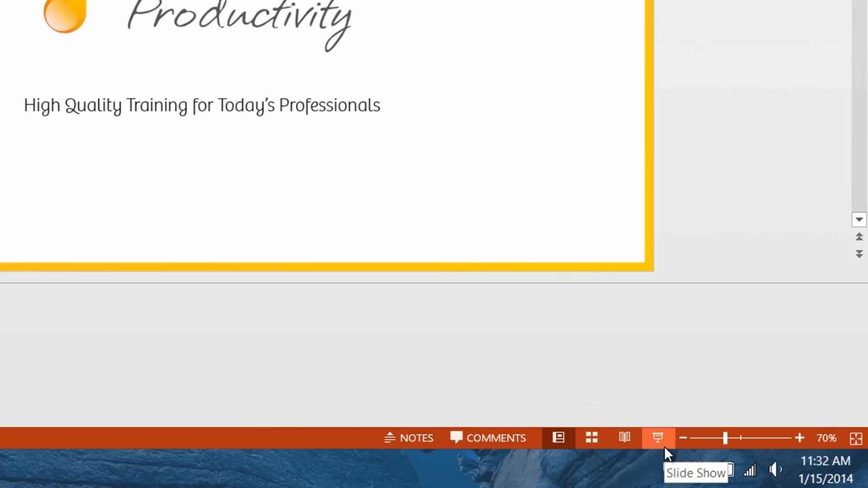Viewport: 868px width, 488px height.
Task: Toggle the COMMENTS pane button
Action: point(488,438)
